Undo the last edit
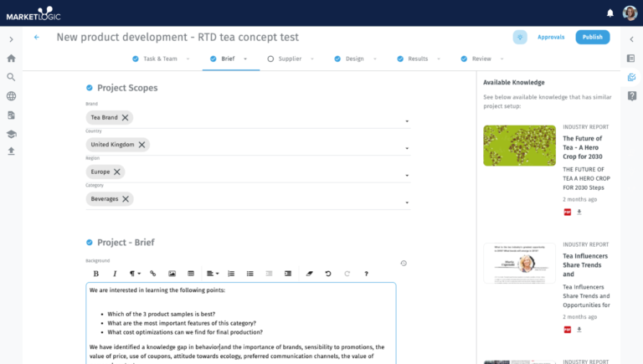Viewport: 643px width, 364px height. [328, 274]
